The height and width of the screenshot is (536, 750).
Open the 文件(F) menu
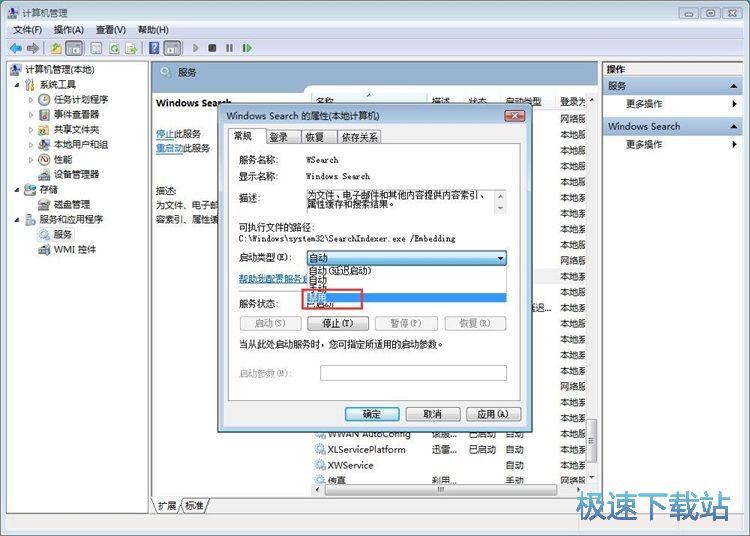[x=27, y=30]
